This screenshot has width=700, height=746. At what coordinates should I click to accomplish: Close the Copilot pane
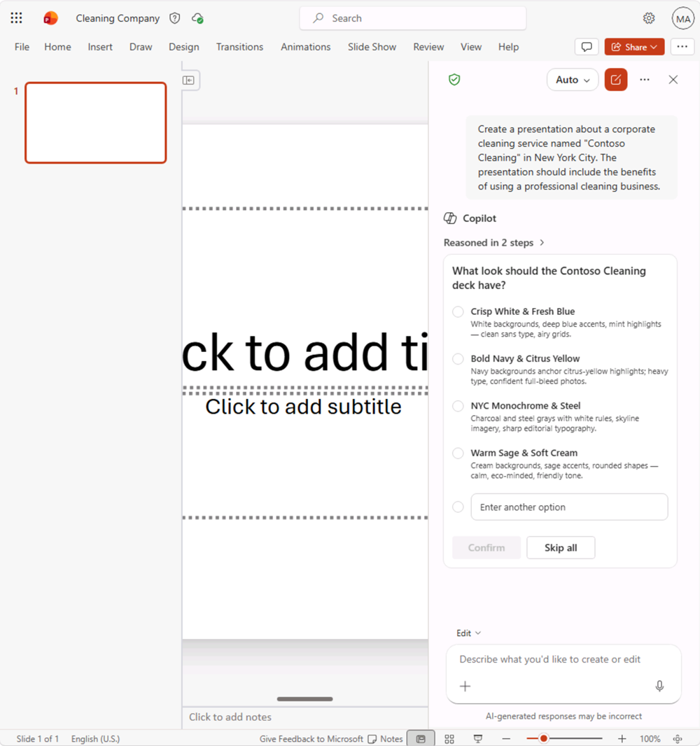(x=673, y=80)
